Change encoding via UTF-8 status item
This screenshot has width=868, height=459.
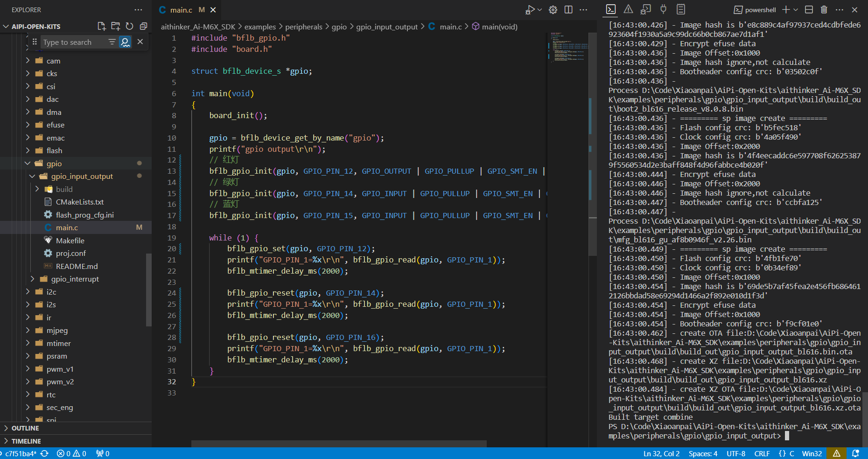pos(736,453)
